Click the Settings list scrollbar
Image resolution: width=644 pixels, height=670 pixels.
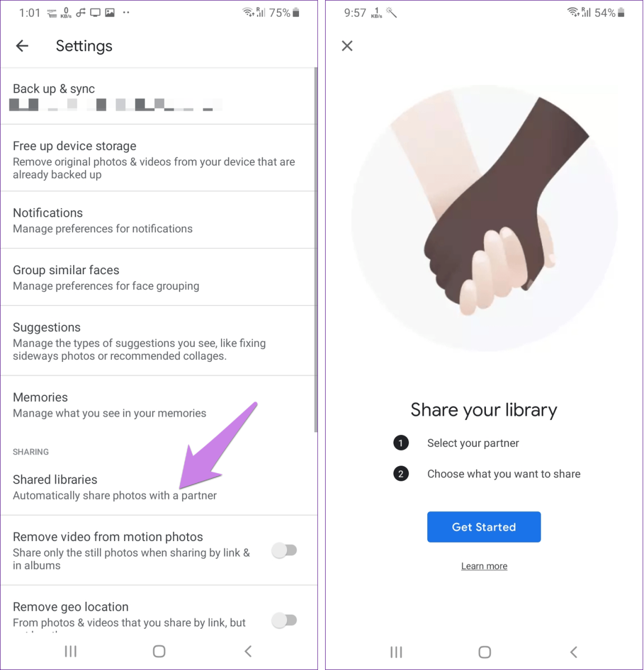tap(316, 250)
